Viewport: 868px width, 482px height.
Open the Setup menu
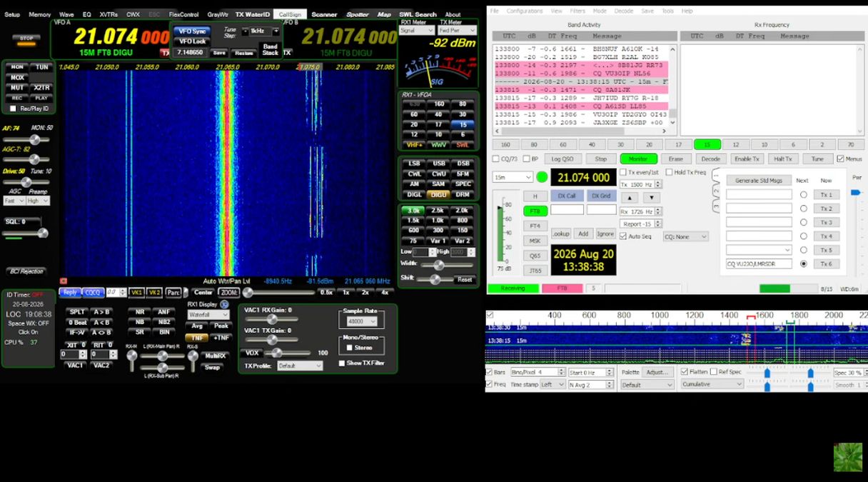(x=12, y=14)
